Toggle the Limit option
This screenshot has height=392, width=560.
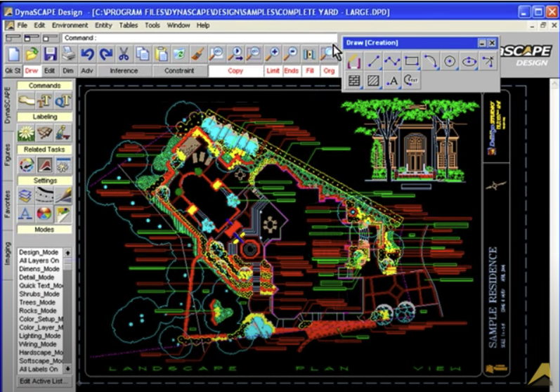click(x=273, y=71)
